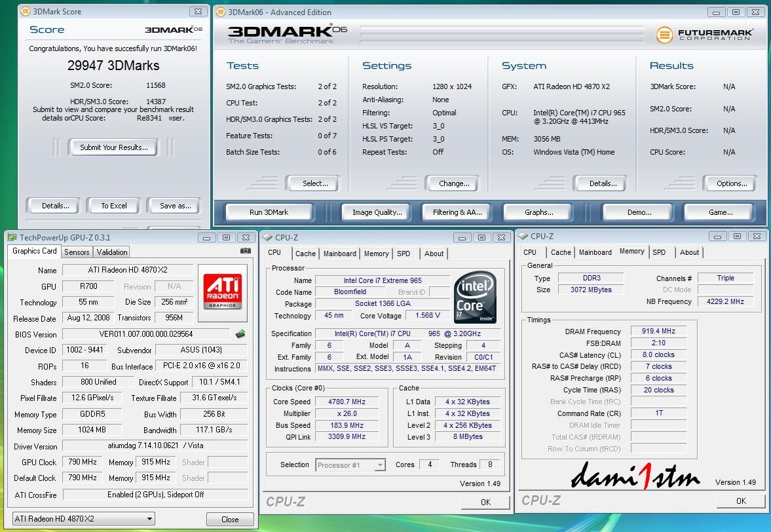Open Mainboard tab in left CPU-Z window
This screenshot has height=532, width=771.
(x=340, y=253)
